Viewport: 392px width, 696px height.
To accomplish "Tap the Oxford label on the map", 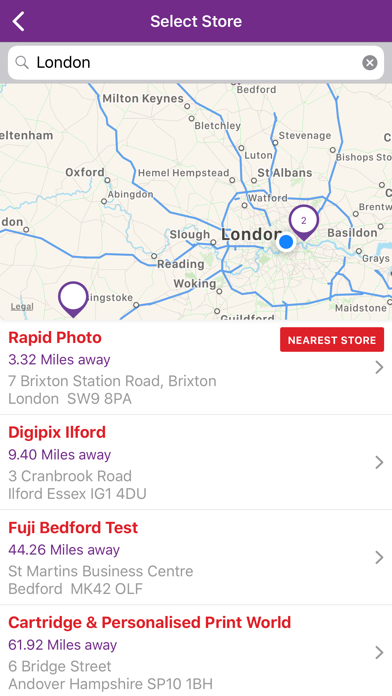I will point(85,172).
